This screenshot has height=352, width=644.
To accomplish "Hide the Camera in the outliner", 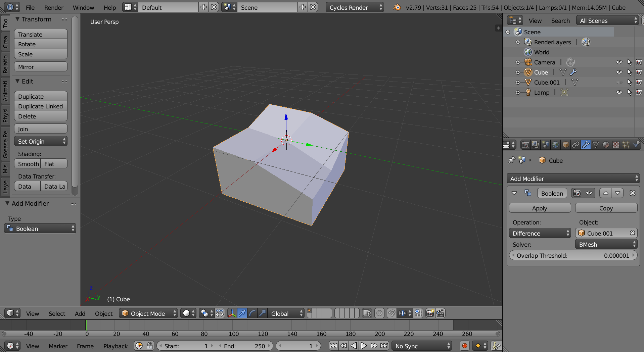I will coord(619,62).
